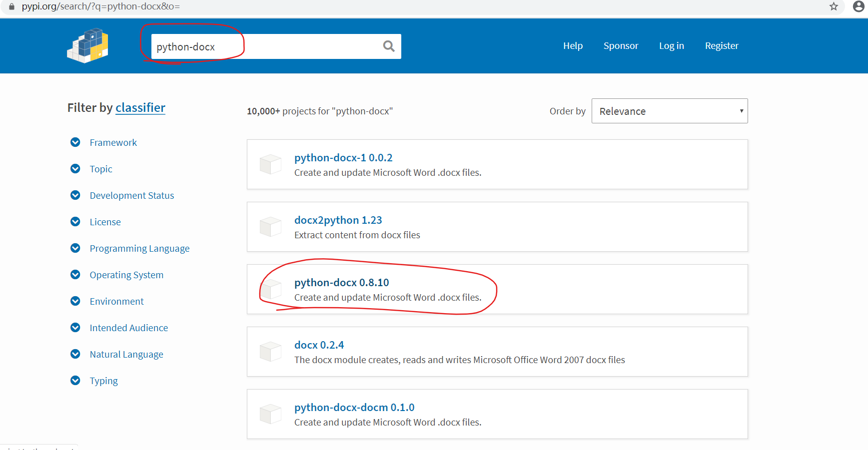Click the Framework filter label

(x=113, y=142)
